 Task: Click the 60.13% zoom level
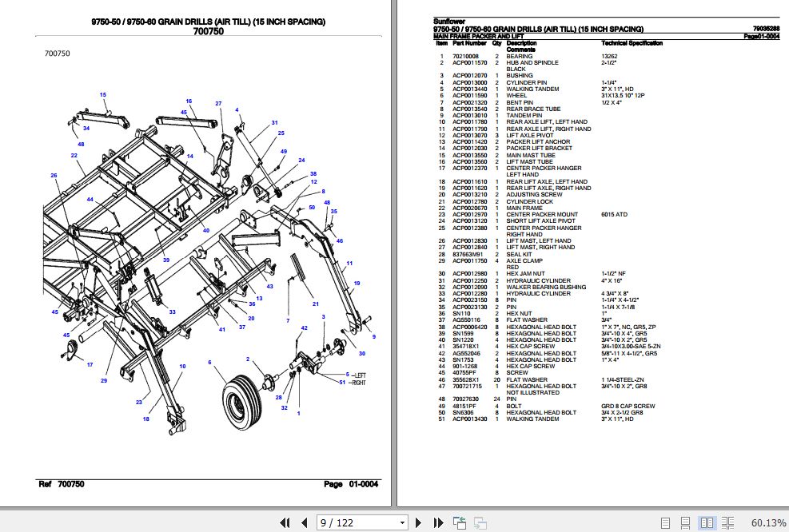click(768, 523)
